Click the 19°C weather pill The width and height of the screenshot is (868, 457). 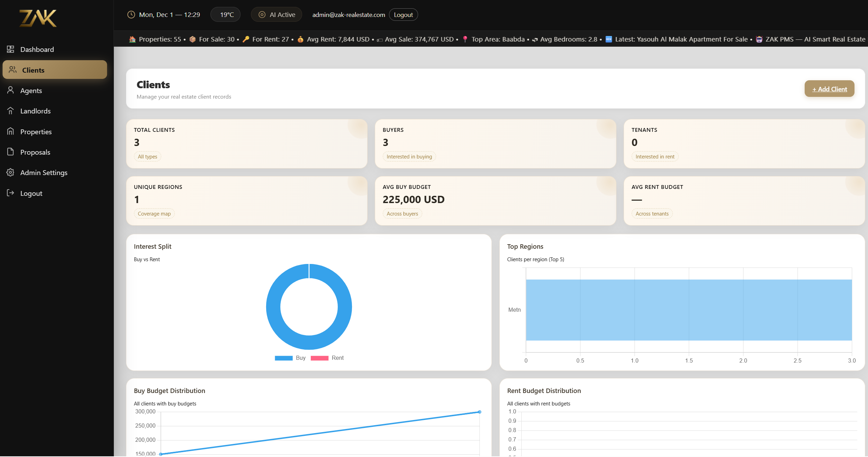pos(225,14)
